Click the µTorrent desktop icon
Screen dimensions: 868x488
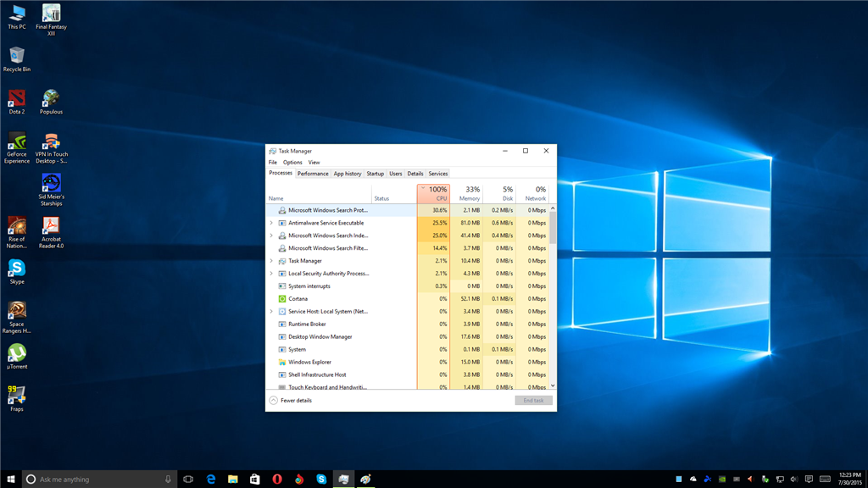17,353
